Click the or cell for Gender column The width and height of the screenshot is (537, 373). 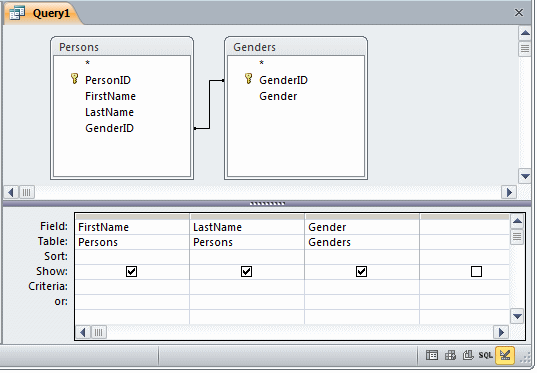point(362,302)
